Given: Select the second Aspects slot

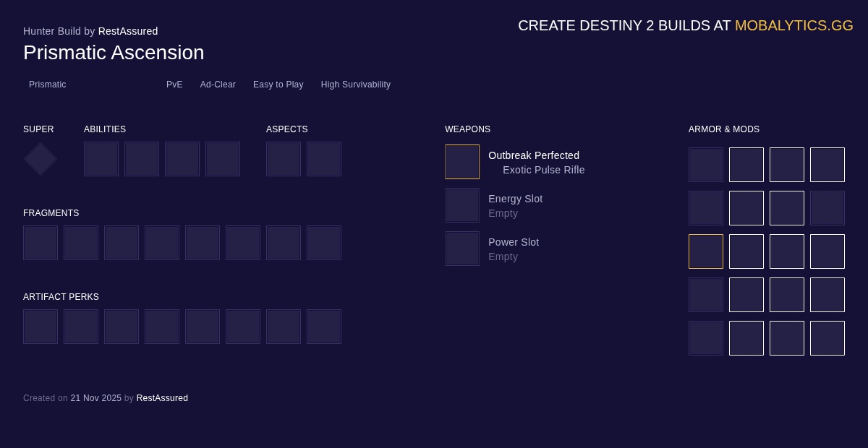Looking at the screenshot, I should click(324, 159).
